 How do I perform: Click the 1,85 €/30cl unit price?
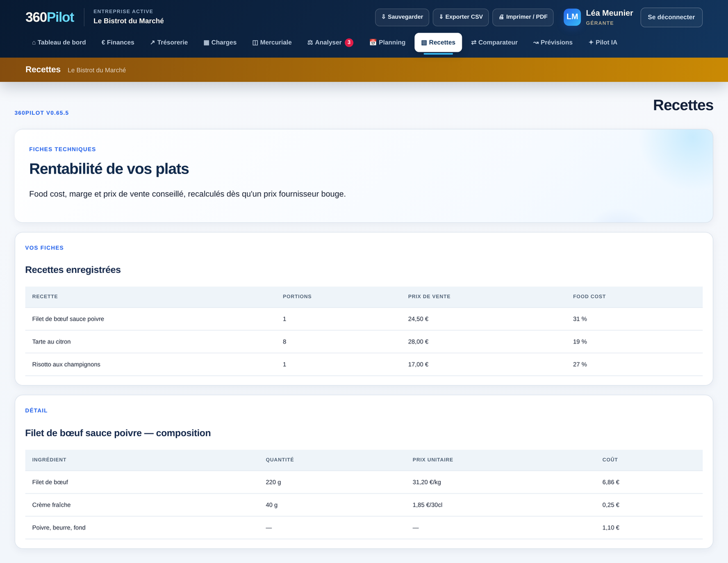click(427, 505)
